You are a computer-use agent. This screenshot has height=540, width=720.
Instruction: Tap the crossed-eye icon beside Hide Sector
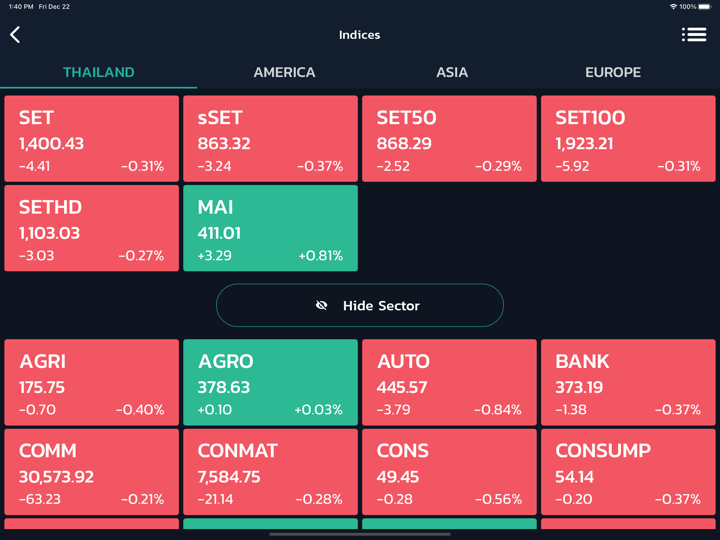(322, 306)
